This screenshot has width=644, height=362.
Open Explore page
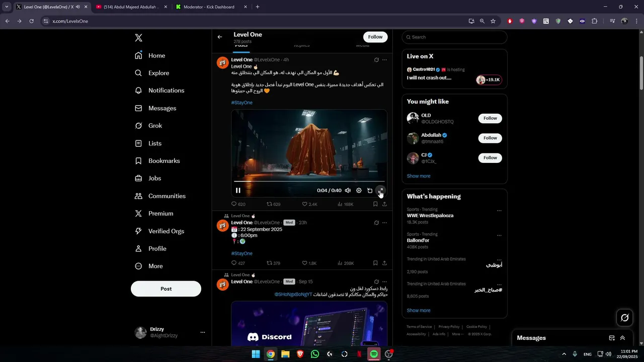click(152, 73)
